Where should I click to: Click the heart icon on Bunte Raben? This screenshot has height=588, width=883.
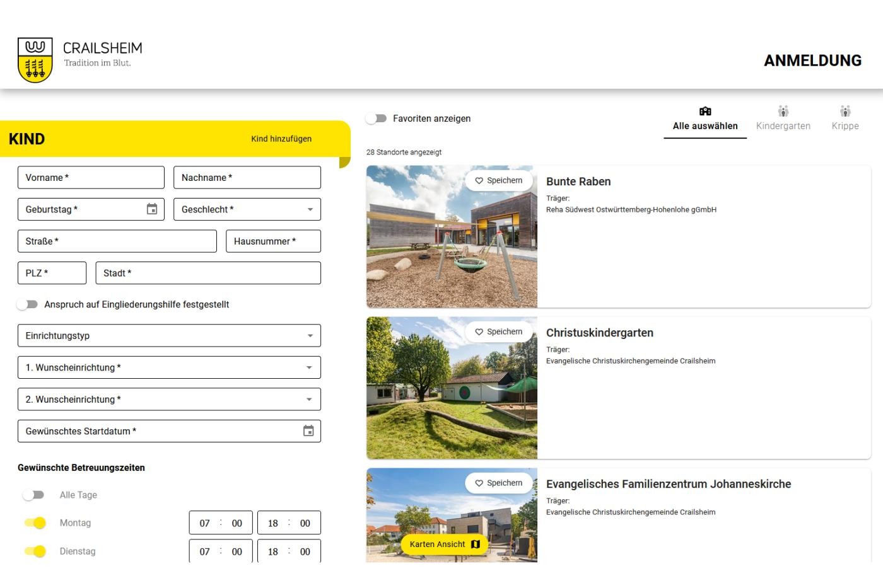pos(479,181)
